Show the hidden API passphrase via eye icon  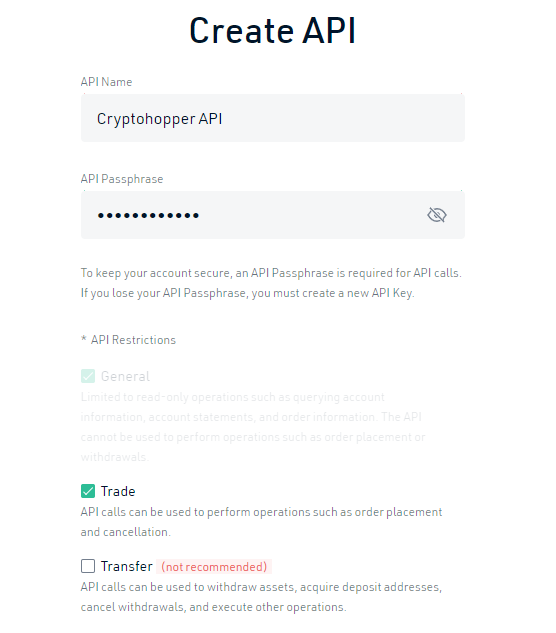(x=436, y=215)
